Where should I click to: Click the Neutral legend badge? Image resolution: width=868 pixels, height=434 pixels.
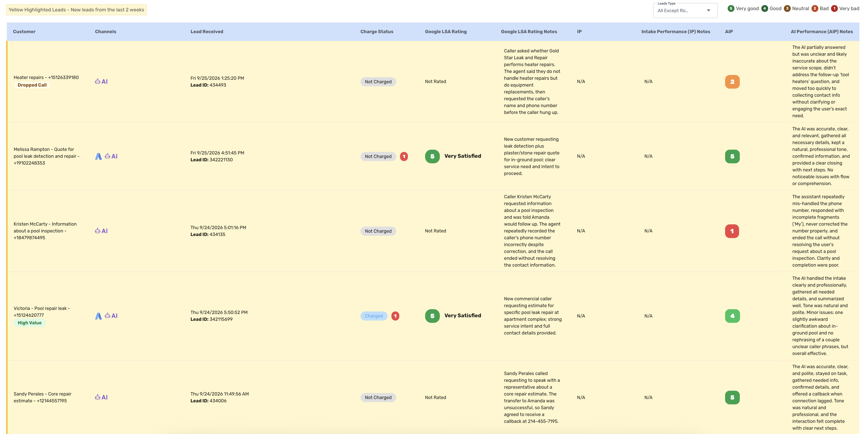click(x=787, y=8)
